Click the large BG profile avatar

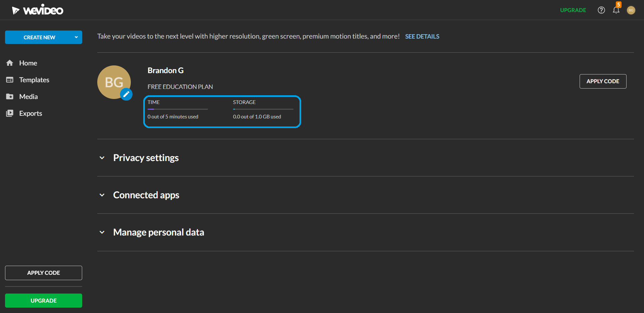pyautogui.click(x=114, y=82)
